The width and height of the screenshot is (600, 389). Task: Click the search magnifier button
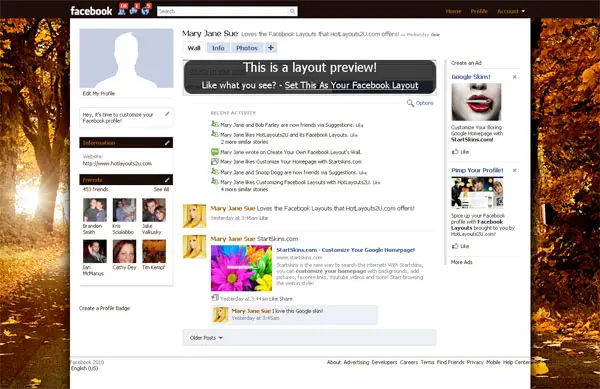292,11
